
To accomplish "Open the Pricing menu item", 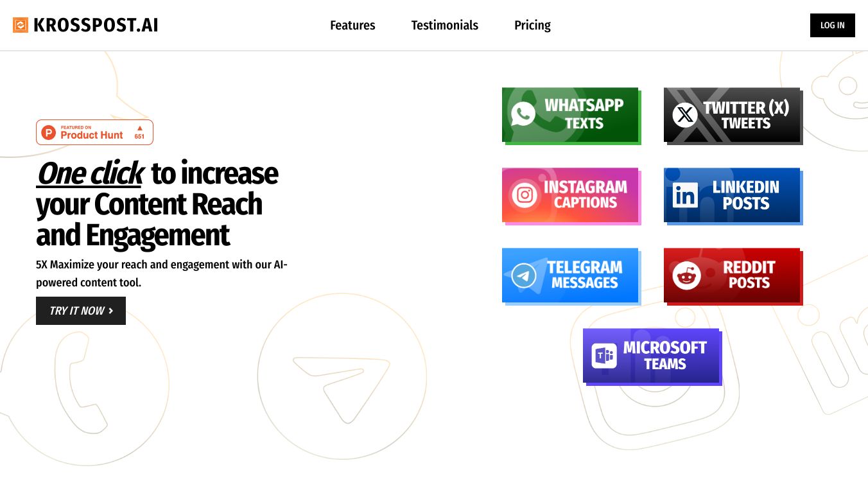I will tap(532, 25).
